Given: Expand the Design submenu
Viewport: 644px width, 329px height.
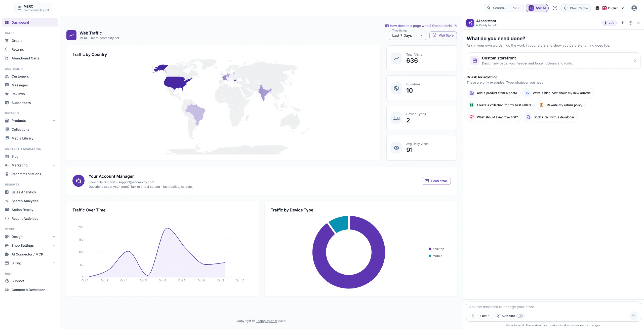Looking at the screenshot, I should 54,237.
